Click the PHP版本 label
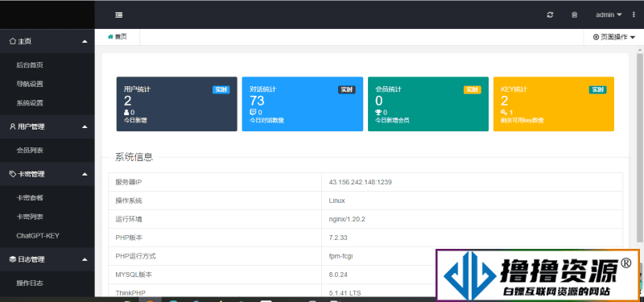This screenshot has width=644, height=302. [129, 238]
